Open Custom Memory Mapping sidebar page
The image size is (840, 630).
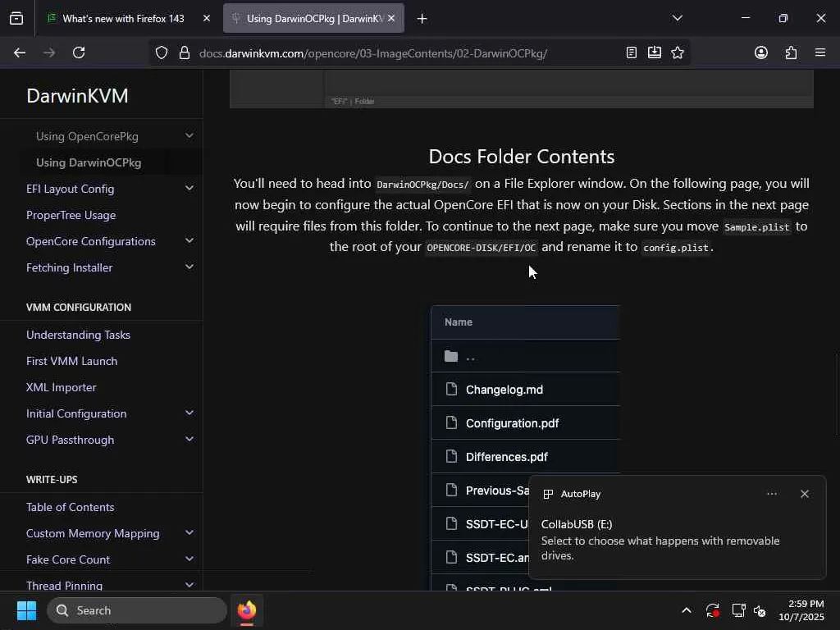click(93, 533)
